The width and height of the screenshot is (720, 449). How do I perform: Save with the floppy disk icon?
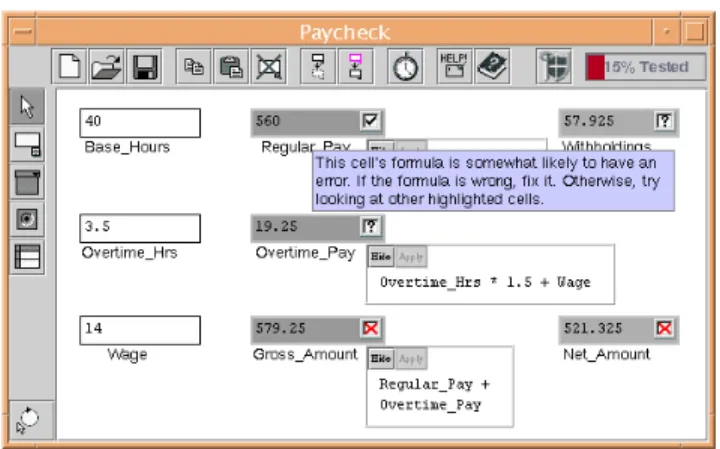[x=144, y=67]
